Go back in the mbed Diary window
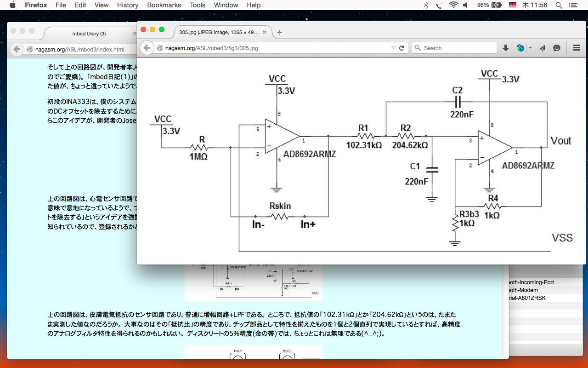 (x=17, y=49)
